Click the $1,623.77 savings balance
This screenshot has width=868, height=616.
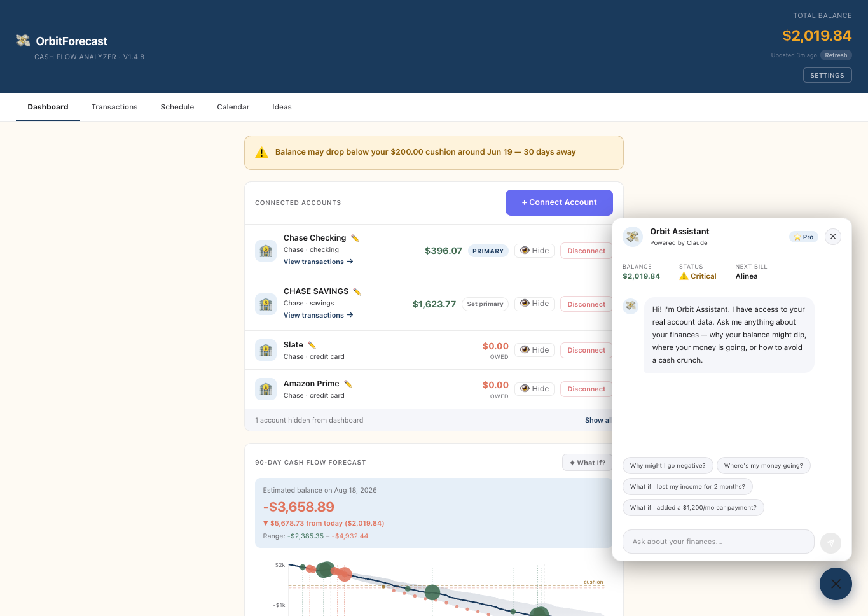click(x=434, y=304)
